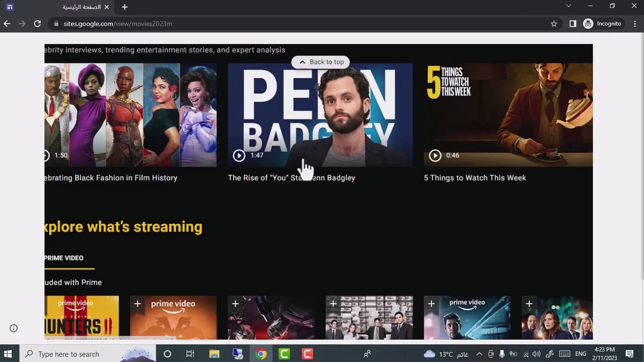This screenshot has height=362, width=644.
Task: Open Wi-Fi network settings in the tray
Action: (526, 354)
